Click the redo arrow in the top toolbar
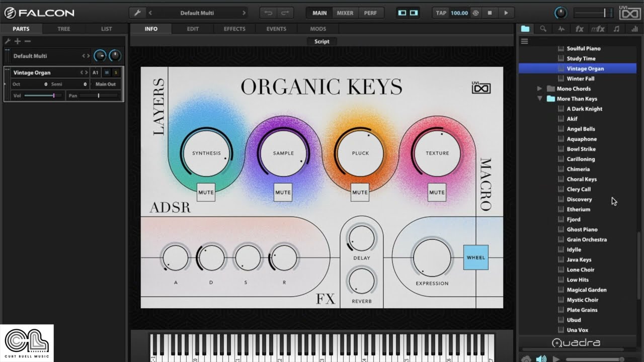This screenshot has height=362, width=644. [285, 13]
